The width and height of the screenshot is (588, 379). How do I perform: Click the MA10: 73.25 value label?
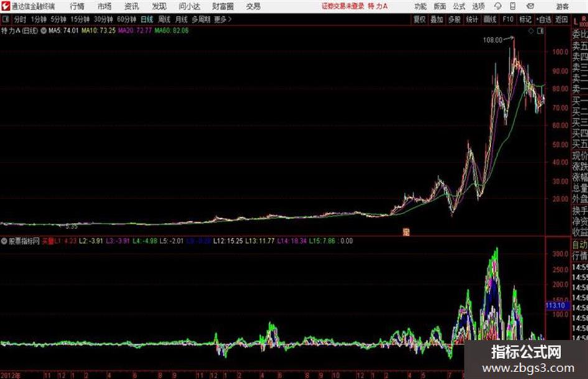coord(99,30)
